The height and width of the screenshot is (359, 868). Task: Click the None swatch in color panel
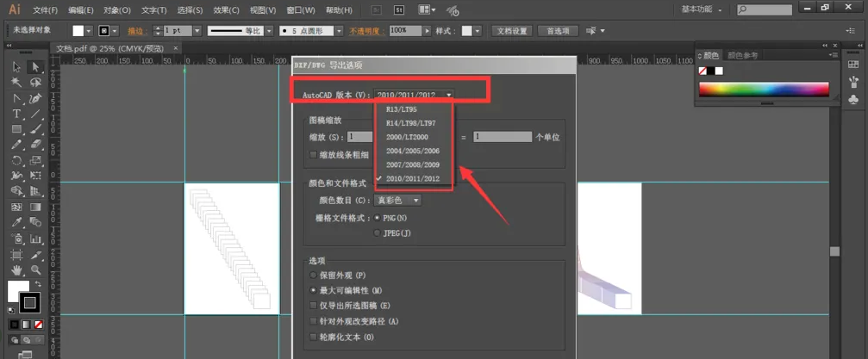point(703,71)
